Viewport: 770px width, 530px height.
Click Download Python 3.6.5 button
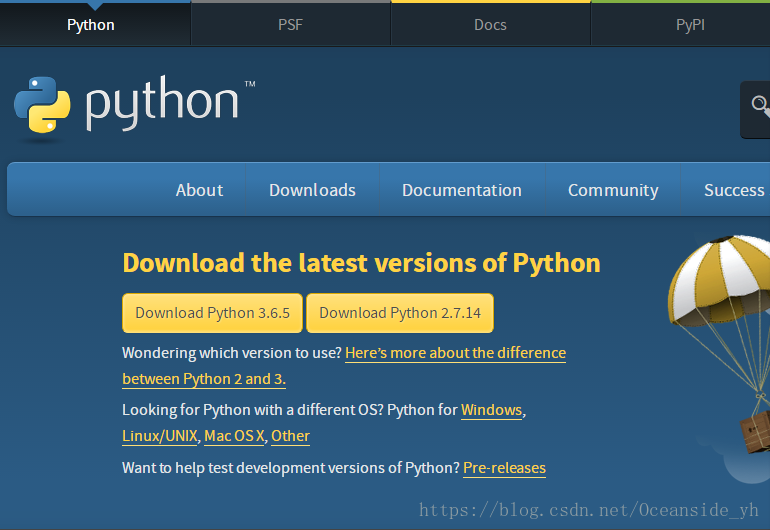click(212, 313)
